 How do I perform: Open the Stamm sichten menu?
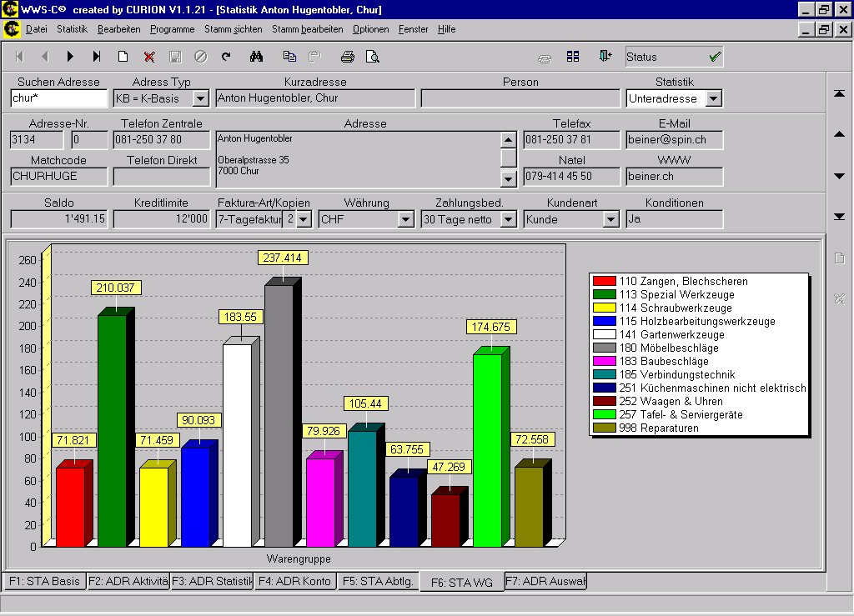click(x=234, y=29)
